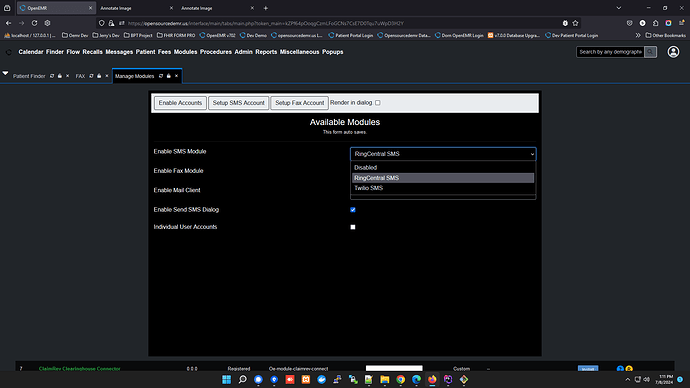
Task: Switch to the Patient Finder tab
Action: point(29,76)
